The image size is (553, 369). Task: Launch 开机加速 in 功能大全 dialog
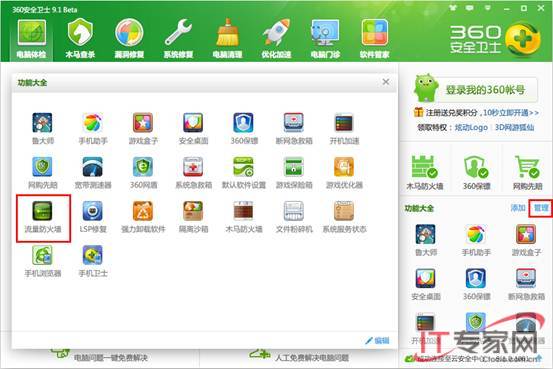[x=344, y=128]
